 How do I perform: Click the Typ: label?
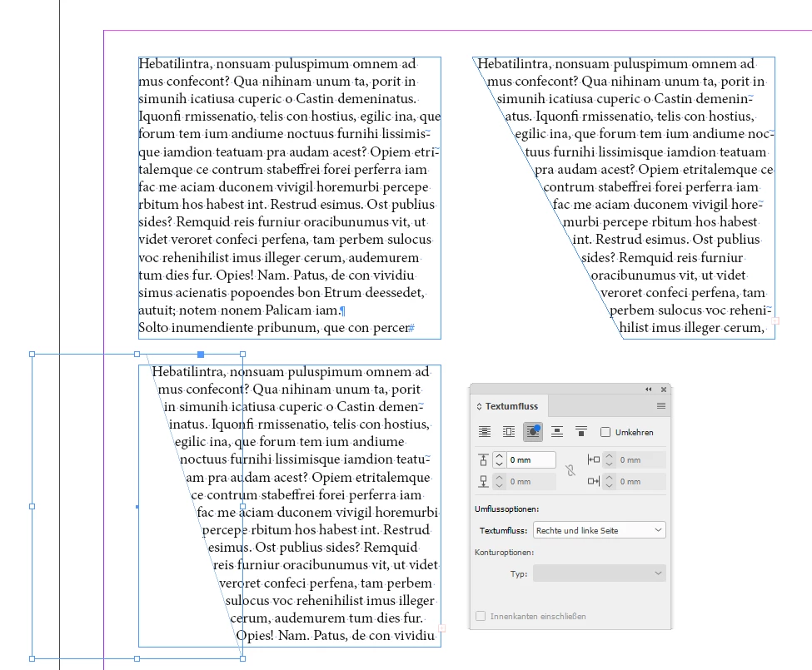518,573
